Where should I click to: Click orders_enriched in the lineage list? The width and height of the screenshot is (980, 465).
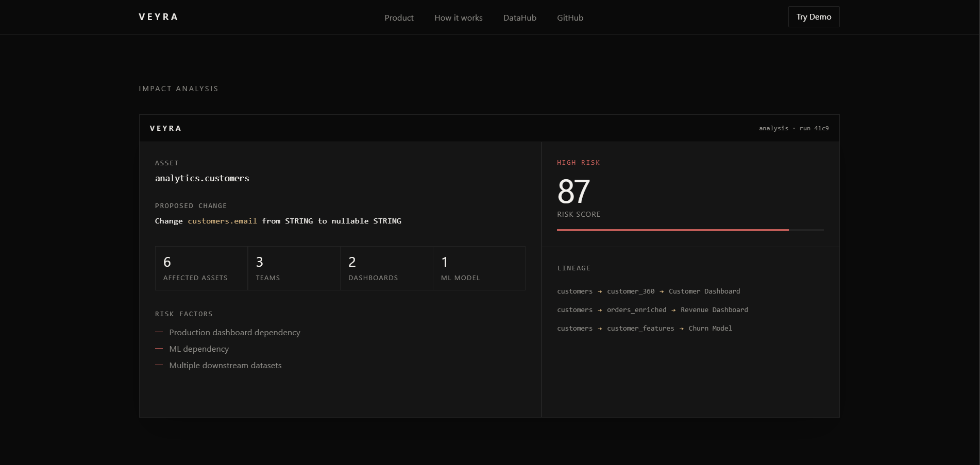637,310
